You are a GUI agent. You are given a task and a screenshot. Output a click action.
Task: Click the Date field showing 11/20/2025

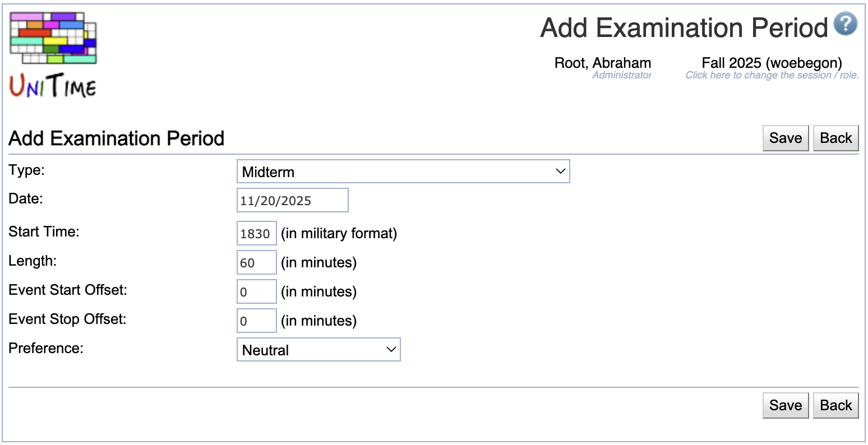pos(293,201)
